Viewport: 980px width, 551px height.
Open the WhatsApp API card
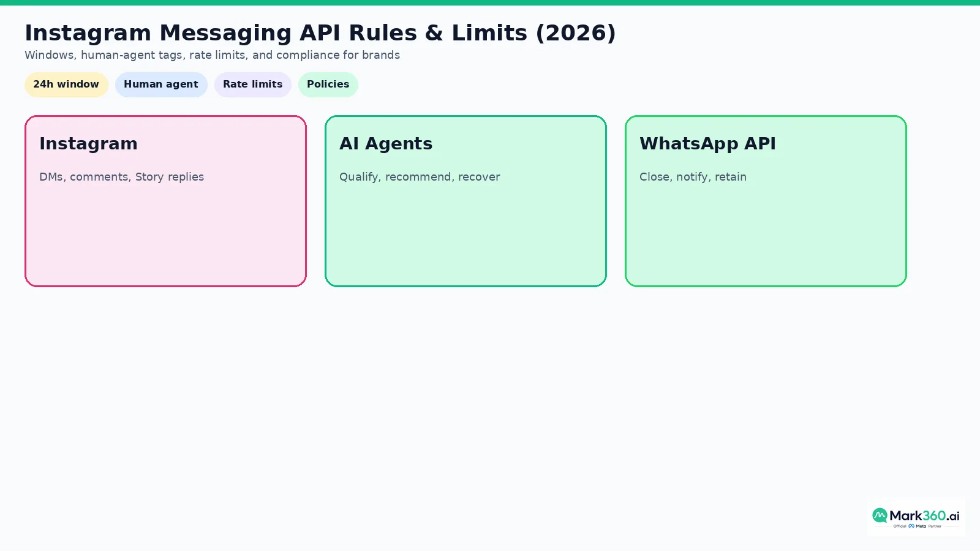pyautogui.click(x=766, y=201)
